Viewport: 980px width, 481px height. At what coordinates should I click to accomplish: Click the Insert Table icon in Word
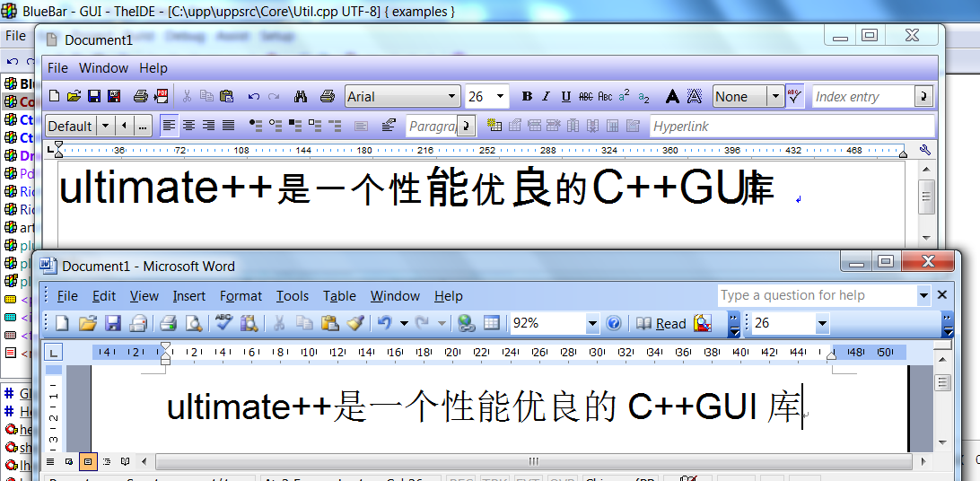[x=492, y=323]
